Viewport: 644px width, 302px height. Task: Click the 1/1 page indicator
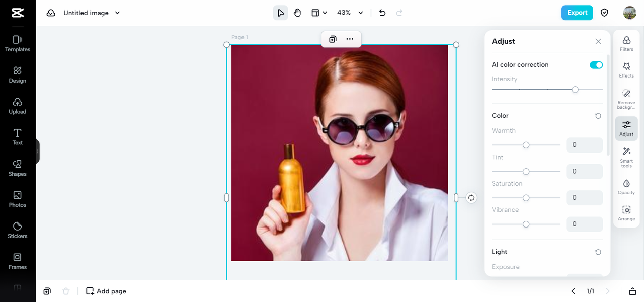(x=590, y=291)
